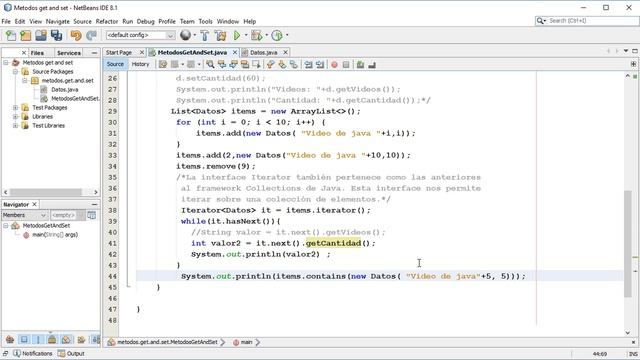Open the Refactor menu
The height and width of the screenshot is (360, 640).
tap(107, 21)
